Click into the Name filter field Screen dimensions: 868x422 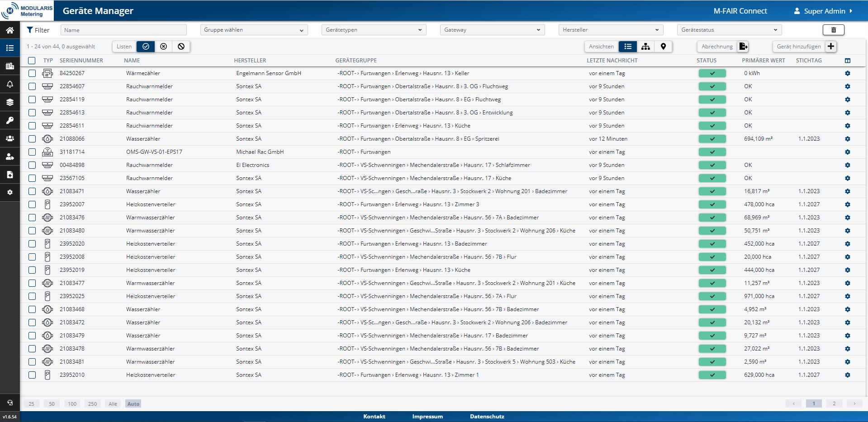pyautogui.click(x=123, y=30)
